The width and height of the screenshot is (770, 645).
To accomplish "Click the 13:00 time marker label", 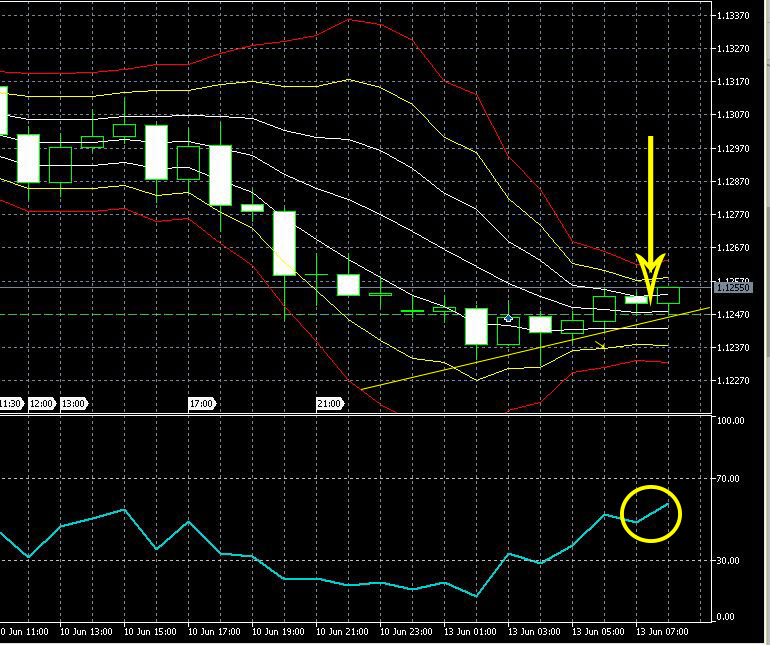I will (73, 404).
